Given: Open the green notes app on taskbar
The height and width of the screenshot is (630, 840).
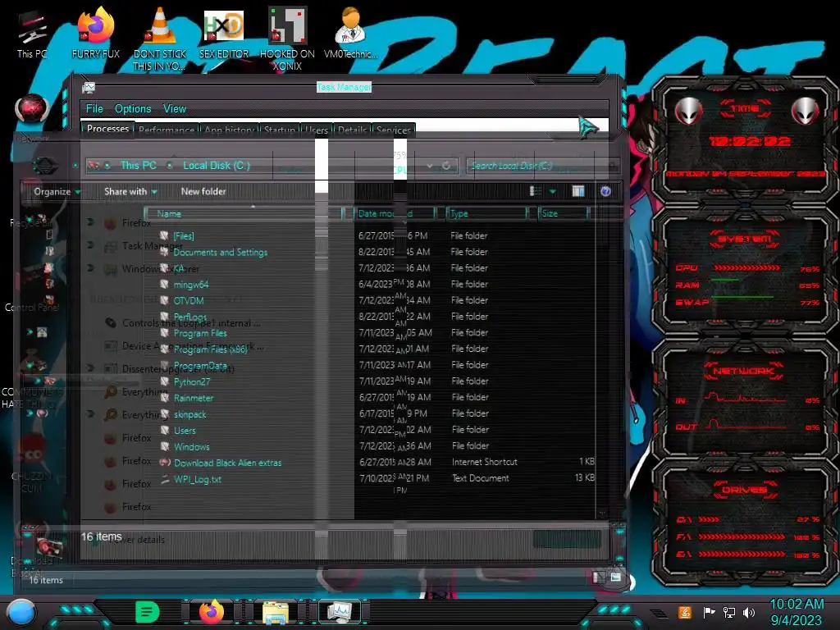Looking at the screenshot, I should tap(147, 612).
